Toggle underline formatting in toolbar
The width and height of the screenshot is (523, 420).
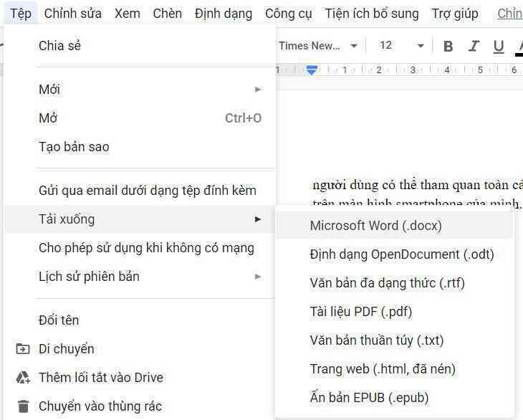pyautogui.click(x=499, y=47)
